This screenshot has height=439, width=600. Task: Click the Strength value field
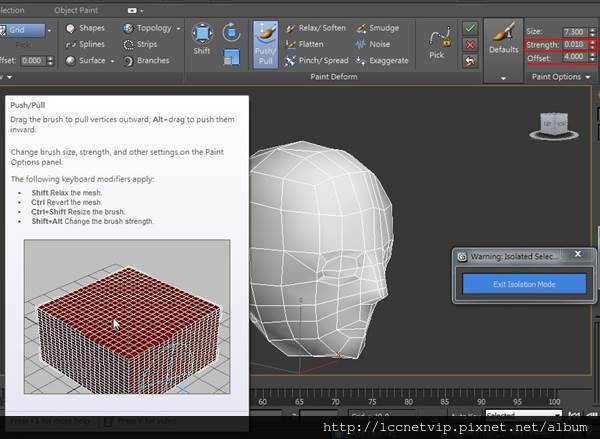pyautogui.click(x=574, y=44)
